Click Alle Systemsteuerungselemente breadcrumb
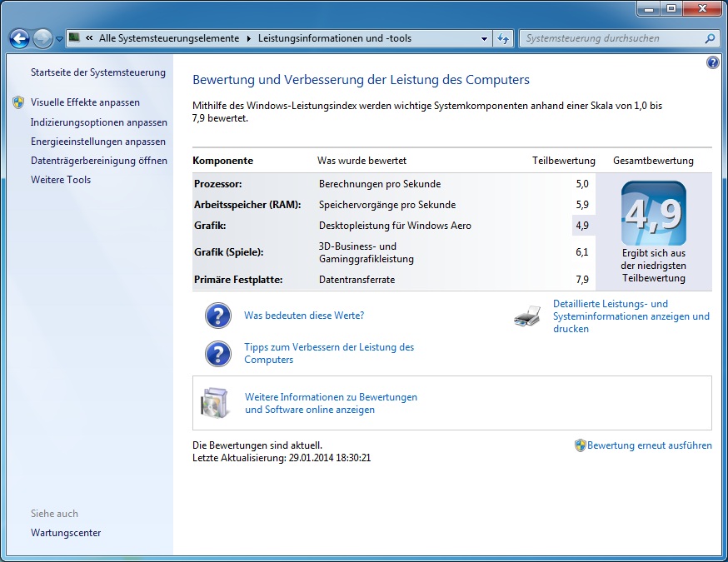728x562 pixels. [169, 38]
